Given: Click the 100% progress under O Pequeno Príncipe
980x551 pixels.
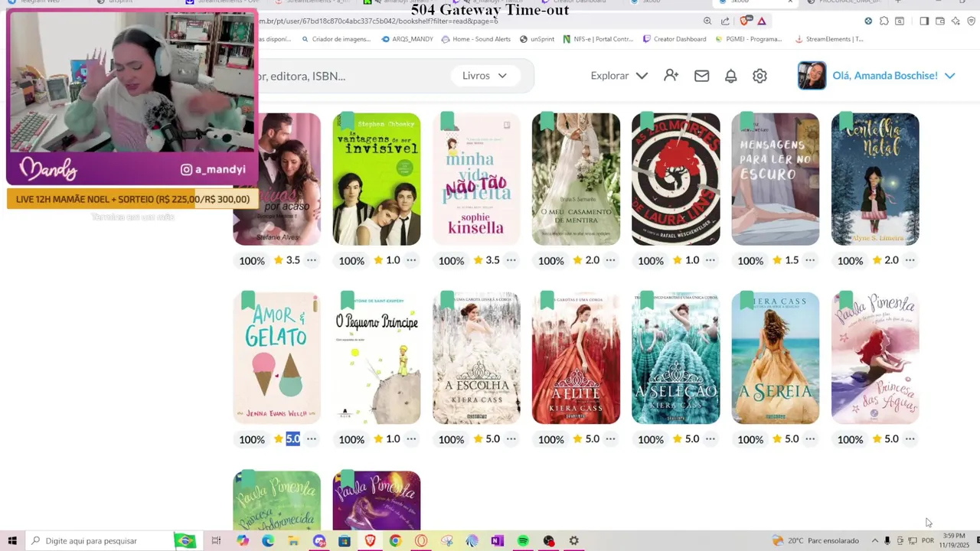Looking at the screenshot, I should [351, 439].
